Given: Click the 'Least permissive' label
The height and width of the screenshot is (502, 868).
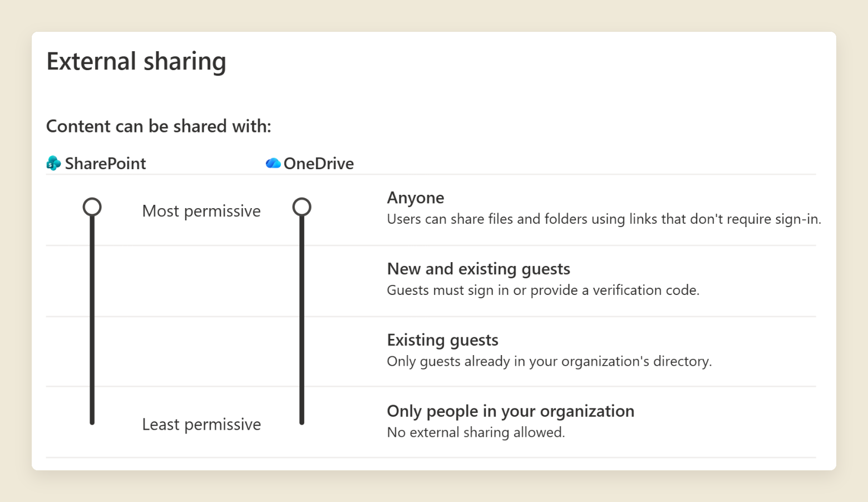Looking at the screenshot, I should point(201,424).
